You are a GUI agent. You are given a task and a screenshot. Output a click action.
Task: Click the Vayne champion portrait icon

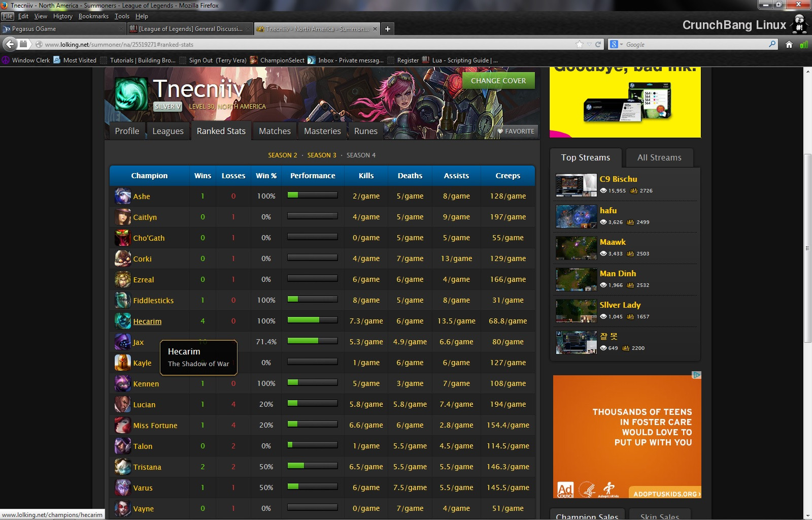123,508
